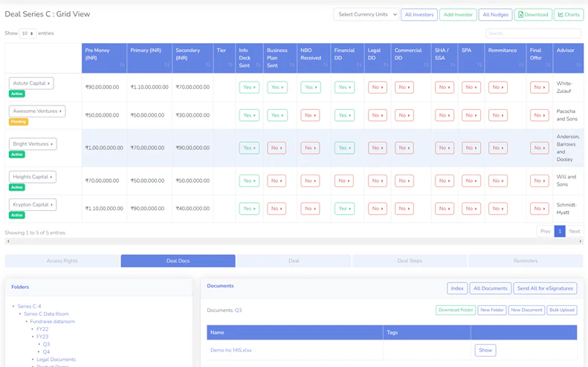The image size is (588, 367).
Task: Open Charts via the chart icon button
Action: 569,15
